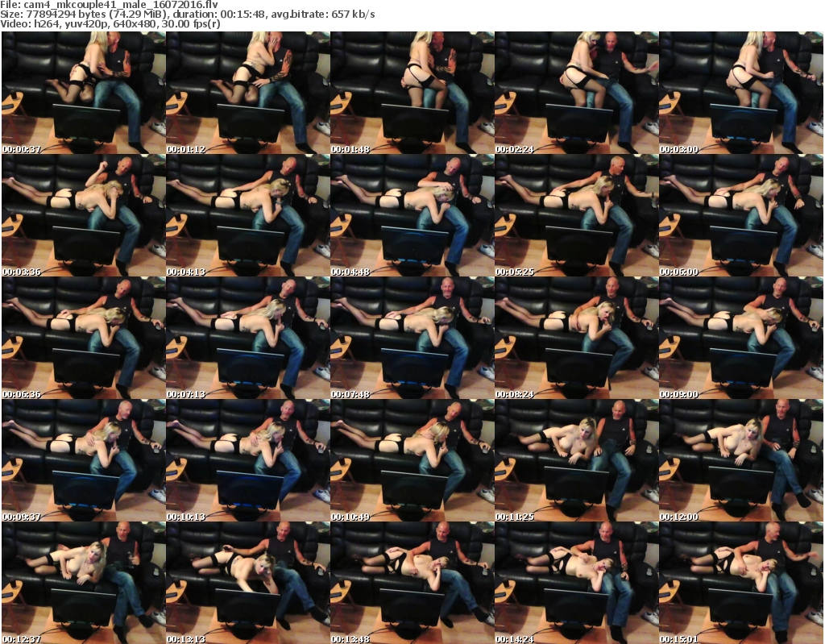Open the frame at timestamp 00:01:12

click(248, 93)
